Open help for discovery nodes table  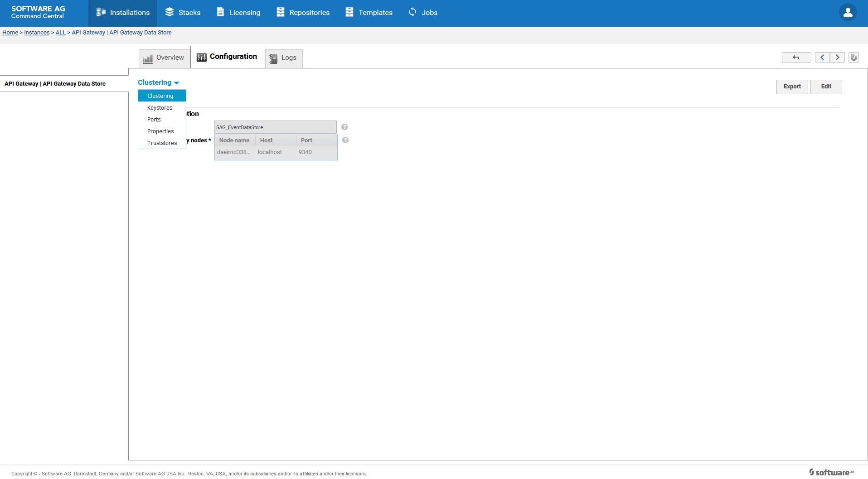click(x=345, y=140)
